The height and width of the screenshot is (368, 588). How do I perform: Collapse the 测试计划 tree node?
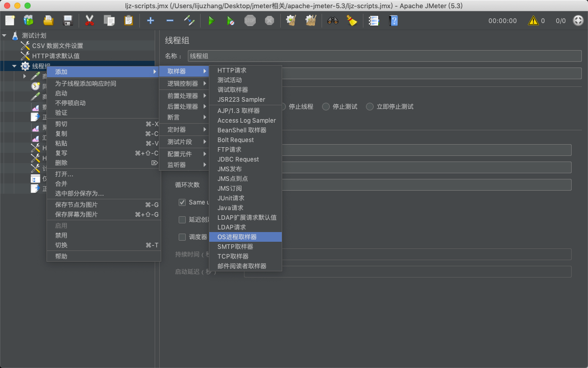5,36
